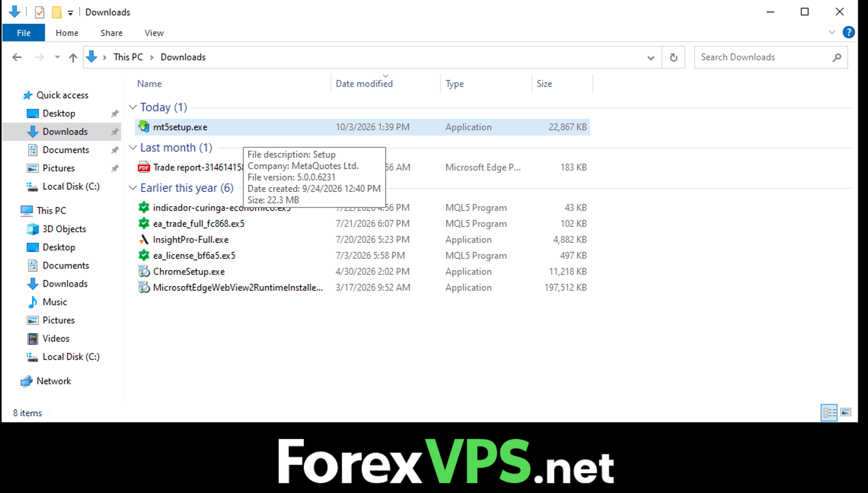
Task: Open Network in the navigation pane
Action: [54, 381]
